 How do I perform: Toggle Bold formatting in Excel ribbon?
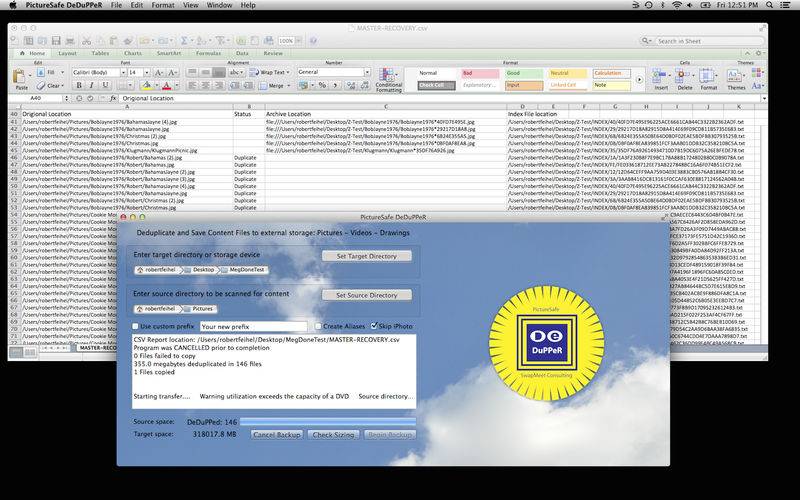point(79,85)
